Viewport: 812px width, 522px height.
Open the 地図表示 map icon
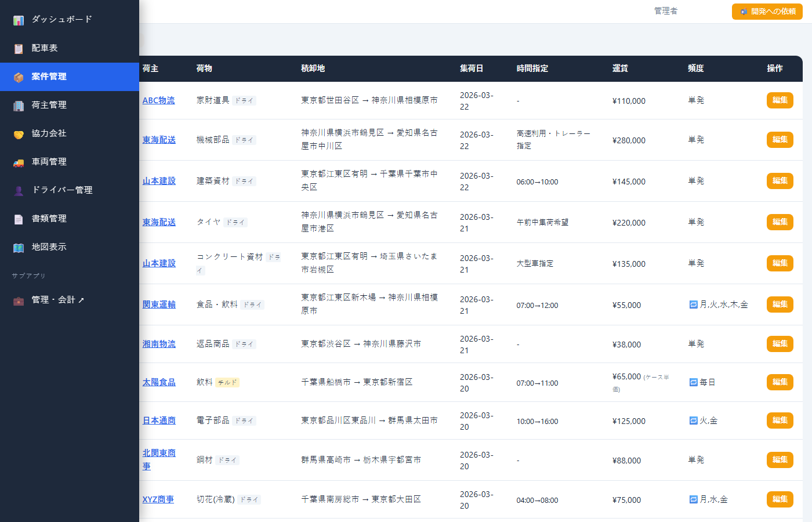click(18, 247)
